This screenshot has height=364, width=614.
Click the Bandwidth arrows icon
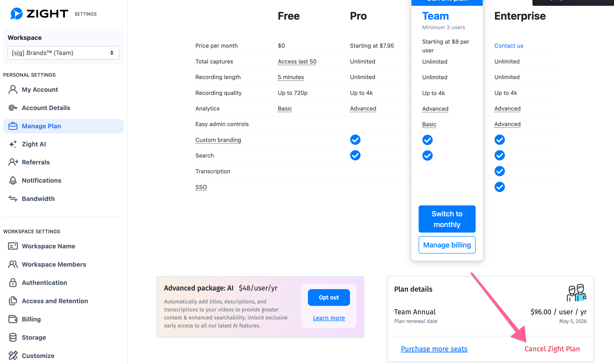click(13, 198)
